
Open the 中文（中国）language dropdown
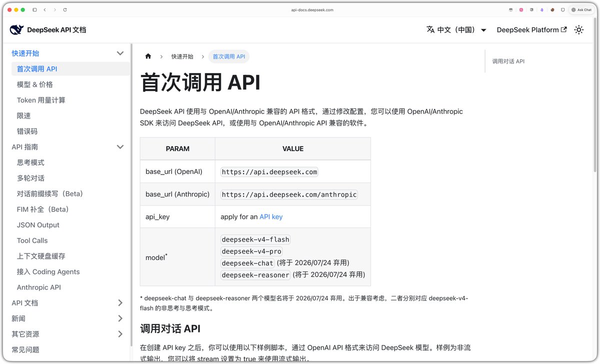pos(456,30)
